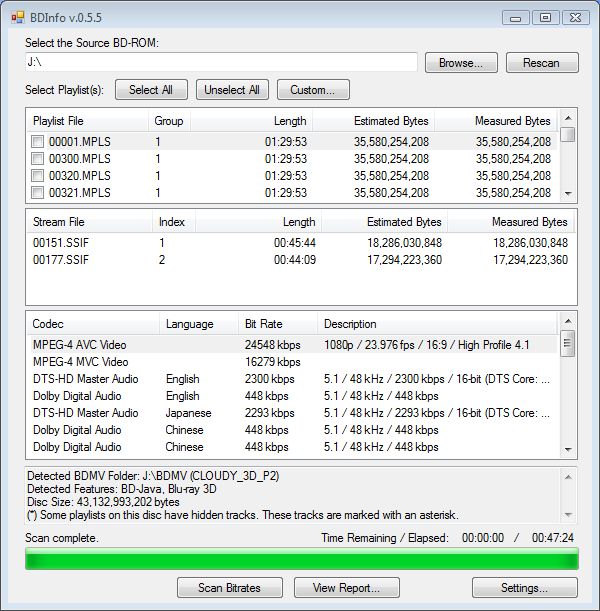Click Select All playlists button
The width and height of the screenshot is (600, 611).
pos(151,90)
